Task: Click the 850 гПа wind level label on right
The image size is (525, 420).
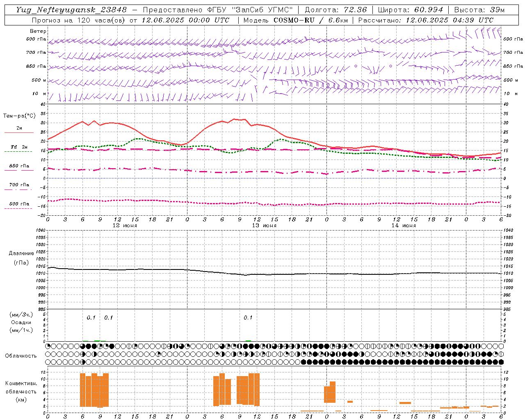Action: click(x=513, y=66)
